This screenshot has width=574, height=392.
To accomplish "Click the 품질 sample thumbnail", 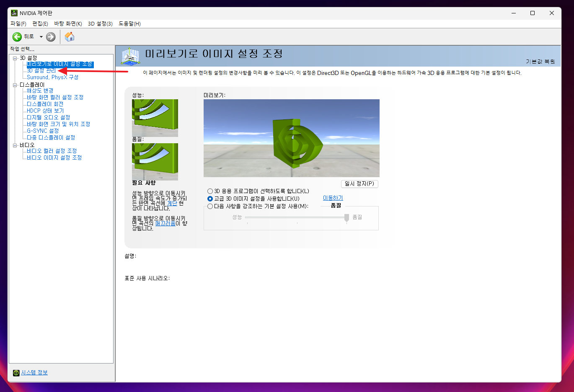I will [155, 162].
